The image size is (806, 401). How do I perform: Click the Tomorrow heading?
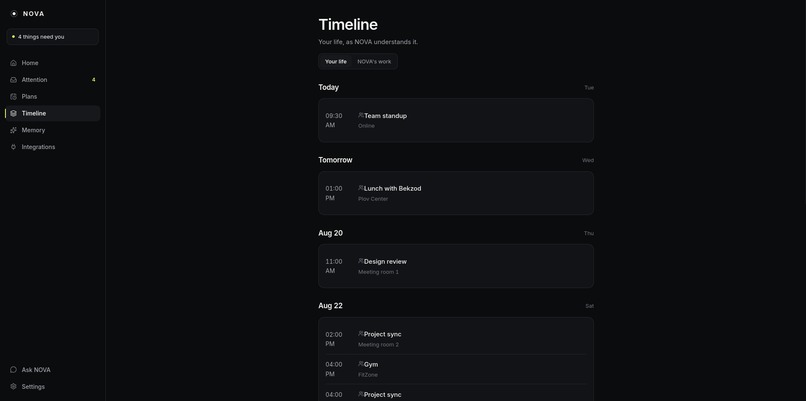[x=335, y=160]
